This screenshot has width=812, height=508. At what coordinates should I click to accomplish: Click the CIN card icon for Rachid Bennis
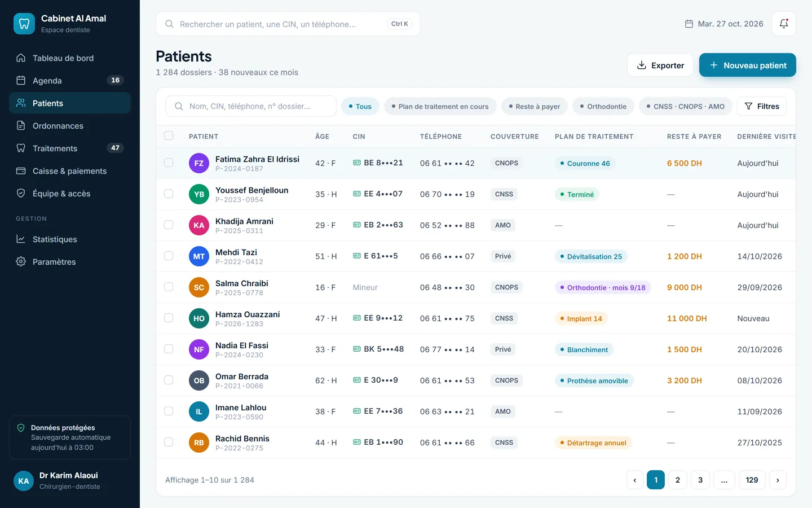tap(357, 442)
